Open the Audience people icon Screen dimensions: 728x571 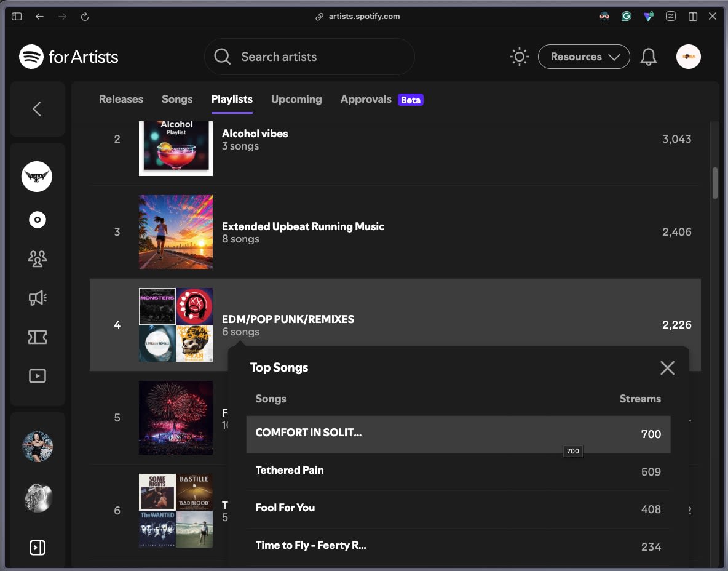(x=37, y=258)
